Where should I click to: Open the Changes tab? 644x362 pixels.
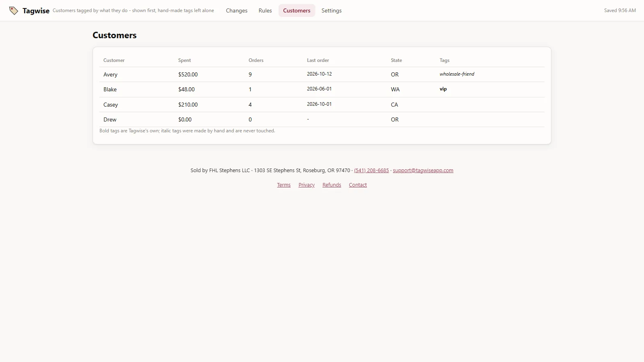pos(237,10)
